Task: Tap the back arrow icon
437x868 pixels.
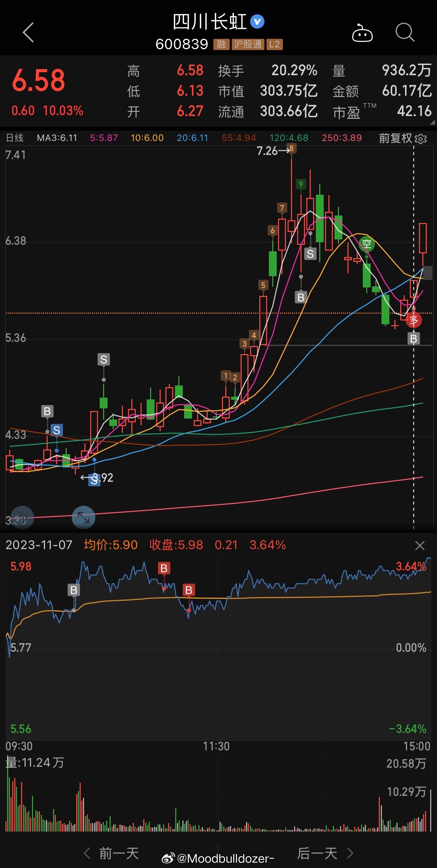Action: [28, 32]
